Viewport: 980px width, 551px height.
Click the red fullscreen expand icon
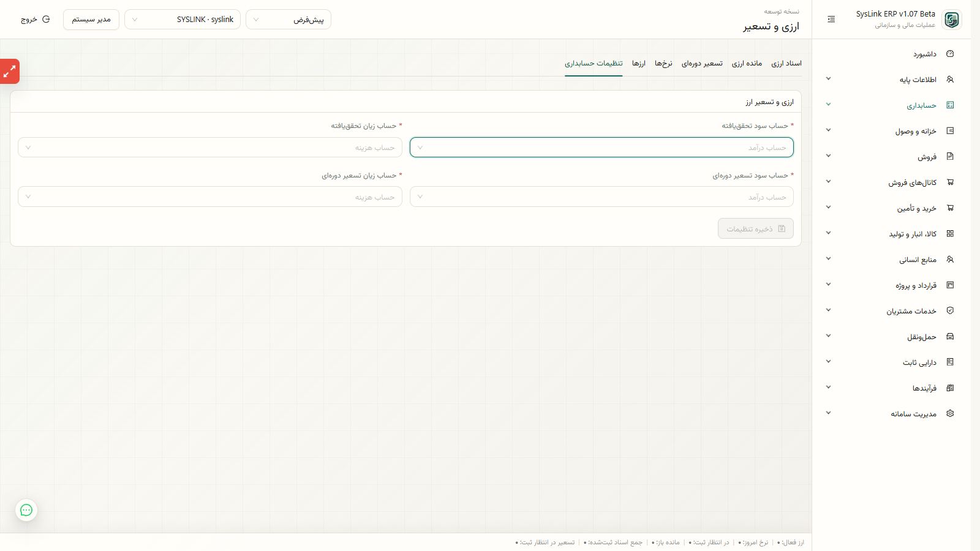pyautogui.click(x=10, y=72)
